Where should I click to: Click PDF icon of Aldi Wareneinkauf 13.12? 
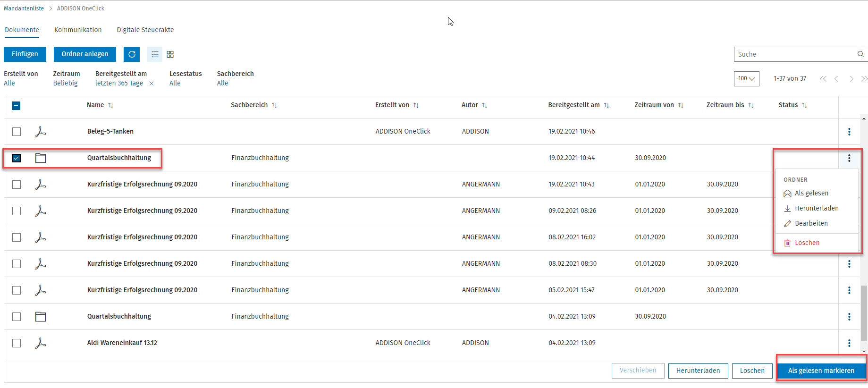[x=41, y=343]
